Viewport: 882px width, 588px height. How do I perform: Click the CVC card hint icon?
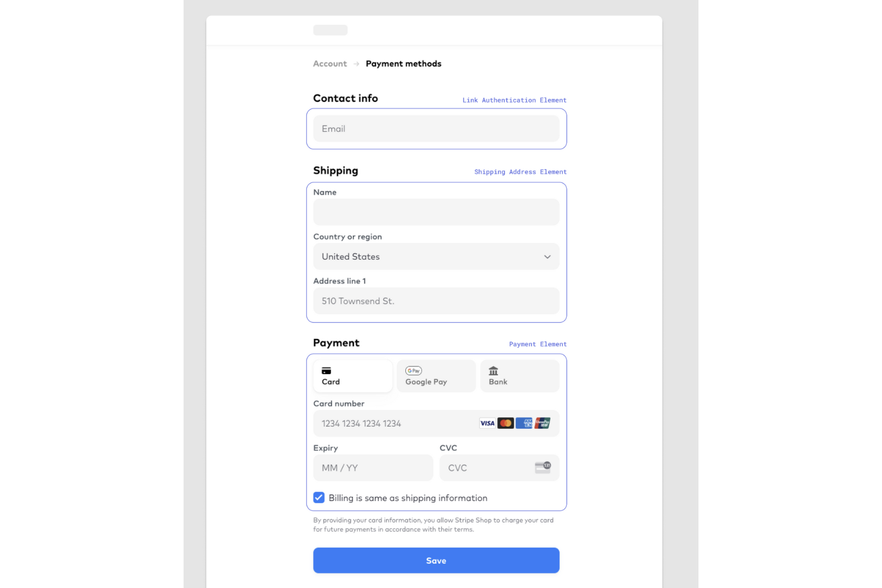(543, 467)
